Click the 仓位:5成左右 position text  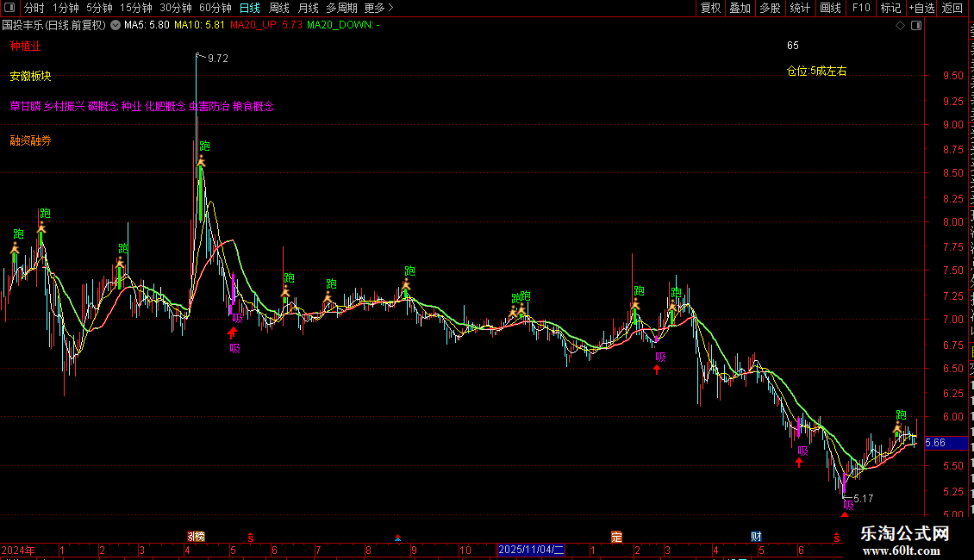[x=817, y=72]
